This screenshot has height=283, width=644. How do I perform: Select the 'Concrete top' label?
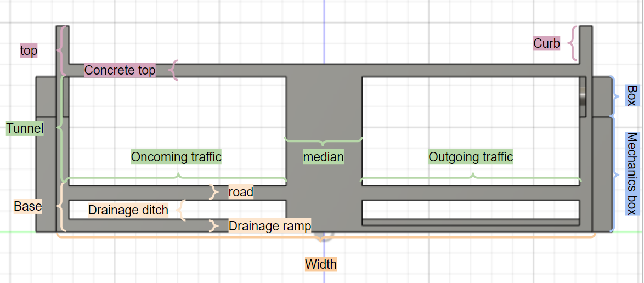[120, 70]
